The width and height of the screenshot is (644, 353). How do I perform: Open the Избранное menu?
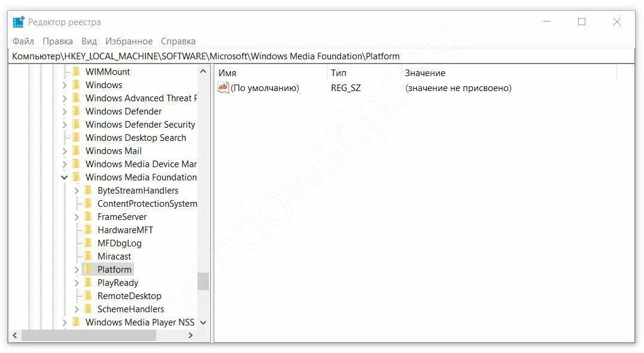click(x=129, y=41)
